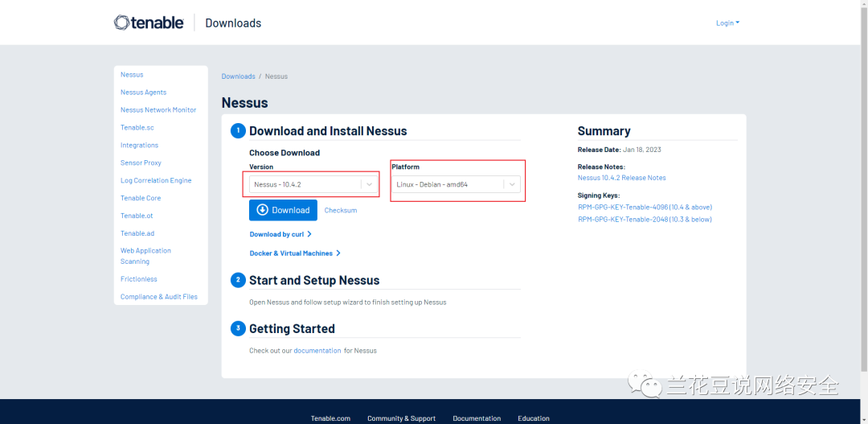
Task: Click Community & Support in the footer
Action: (x=401, y=418)
